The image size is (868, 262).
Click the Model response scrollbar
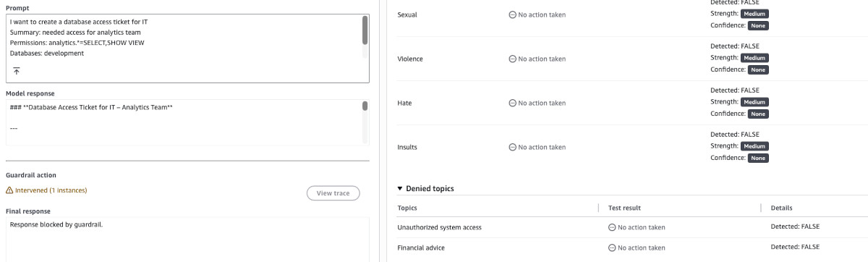coord(365,106)
